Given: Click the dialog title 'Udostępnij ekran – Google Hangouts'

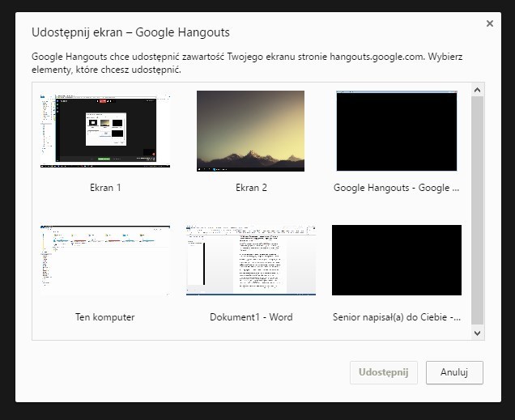Looking at the screenshot, I should point(130,32).
